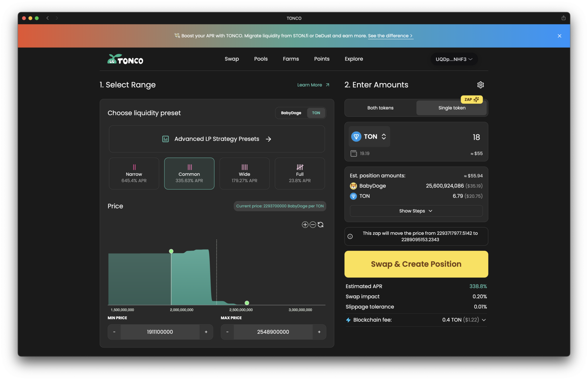Open the Learn More link
This screenshot has width=588, height=380.
(x=313, y=85)
